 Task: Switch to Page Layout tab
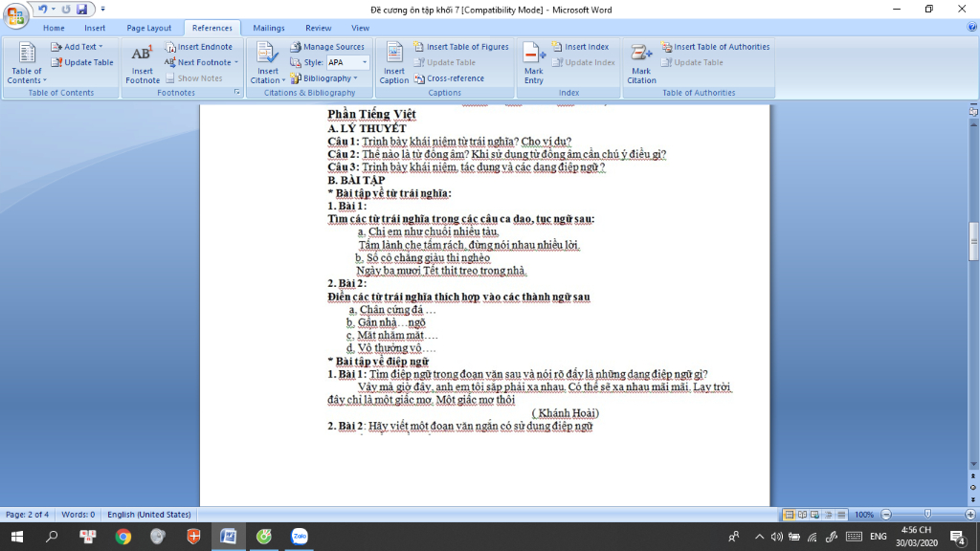tap(148, 28)
